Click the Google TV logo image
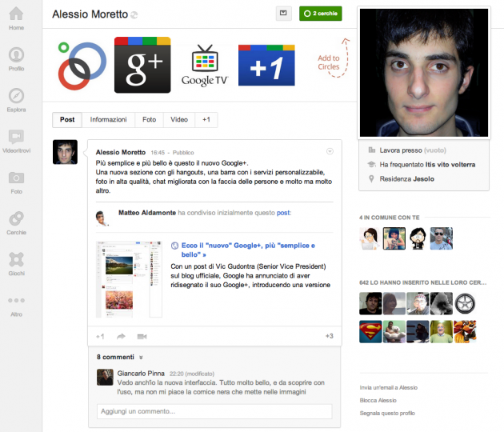This screenshot has height=432, width=504. click(x=205, y=66)
